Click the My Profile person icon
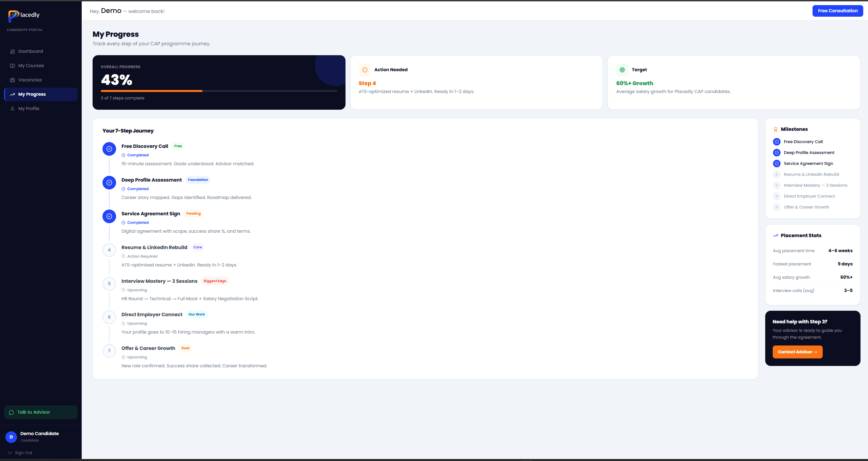 coord(12,109)
